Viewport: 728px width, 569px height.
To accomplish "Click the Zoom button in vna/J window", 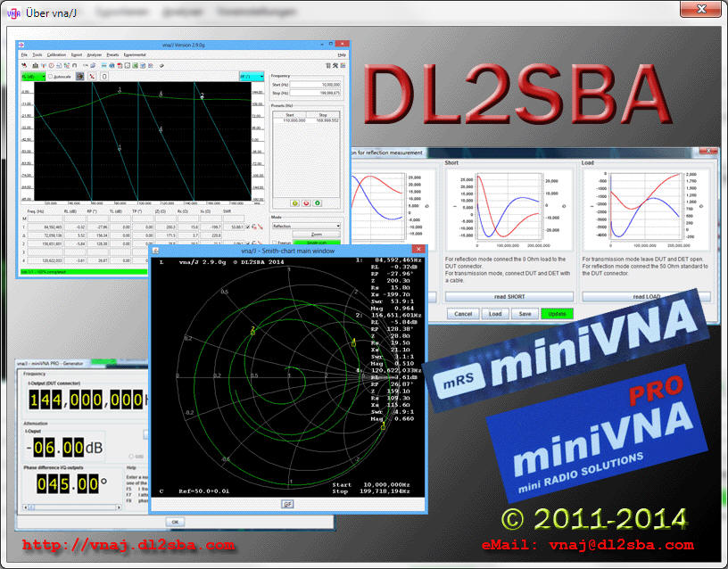I will (x=316, y=235).
